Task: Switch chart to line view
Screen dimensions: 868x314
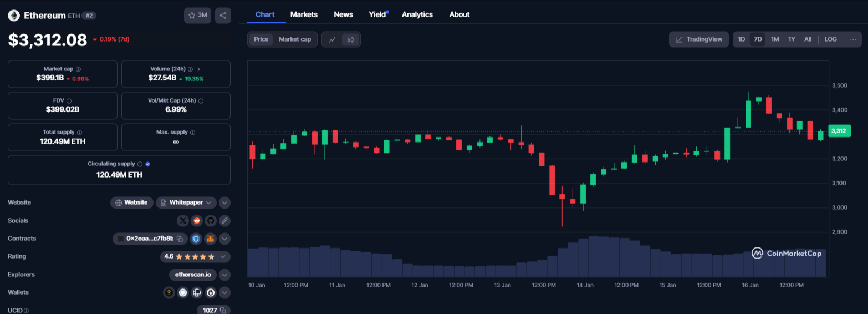Action: coord(332,39)
